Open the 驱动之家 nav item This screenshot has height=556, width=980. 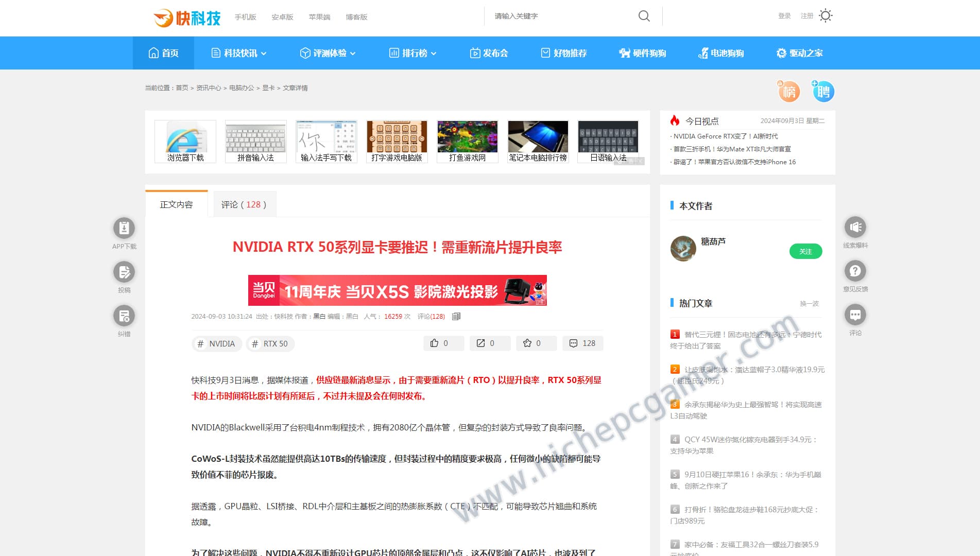(x=800, y=53)
